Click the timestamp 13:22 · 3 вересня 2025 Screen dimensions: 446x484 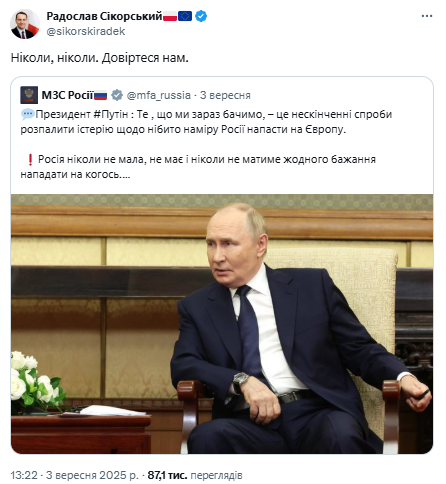[x=74, y=475]
